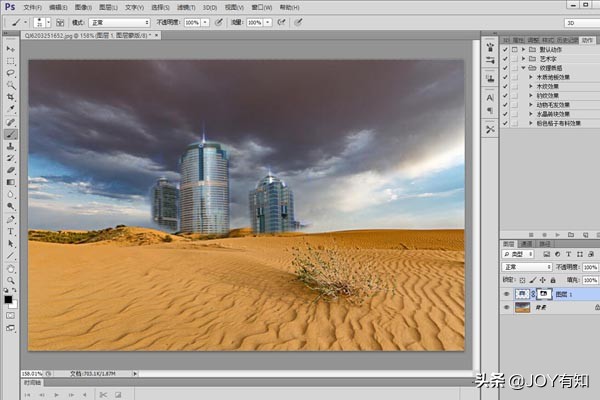Toggle dialog box for 默认动作 set
The image size is (600, 400).
(x=515, y=49)
